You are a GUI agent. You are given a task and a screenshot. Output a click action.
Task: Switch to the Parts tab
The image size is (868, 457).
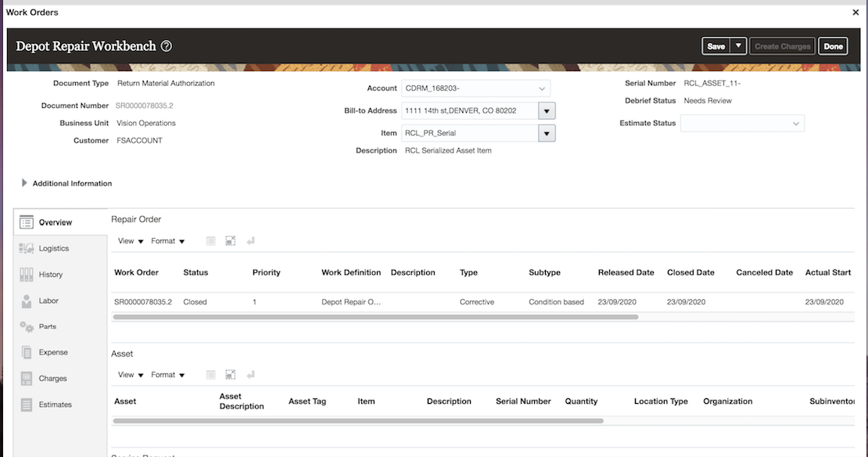pyautogui.click(x=60, y=327)
